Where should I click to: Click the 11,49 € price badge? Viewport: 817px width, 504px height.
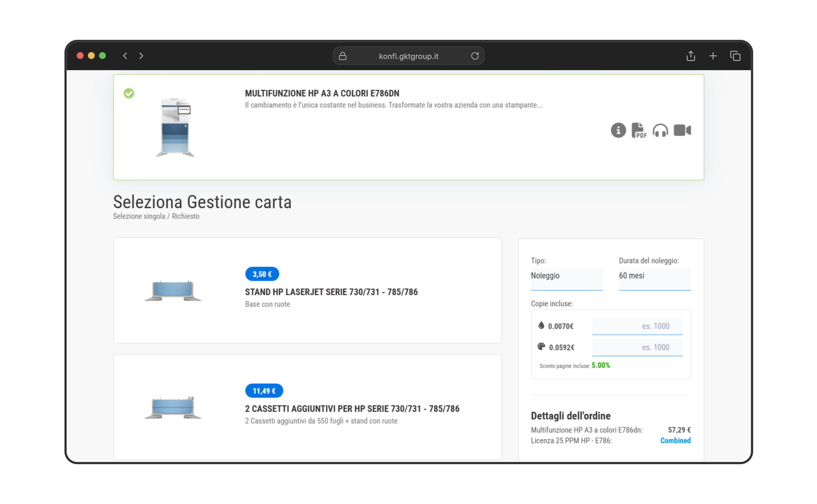[264, 391]
